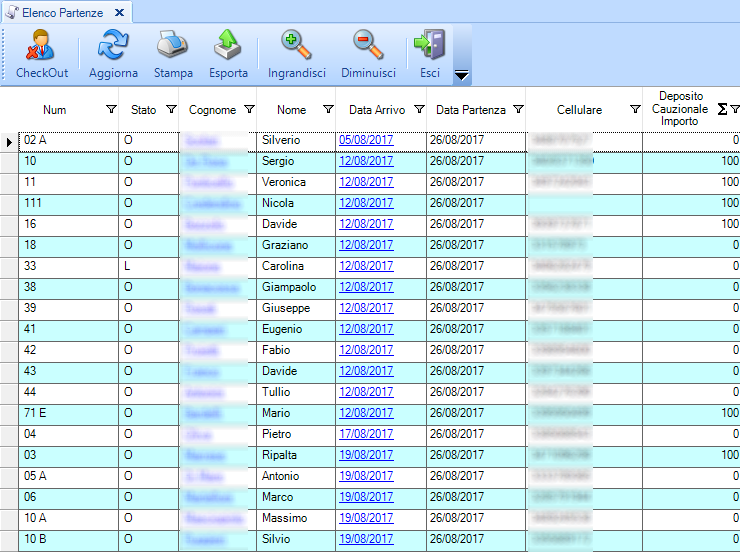740x552 pixels.
Task: Open the Cognome column filter
Action: [x=248, y=110]
